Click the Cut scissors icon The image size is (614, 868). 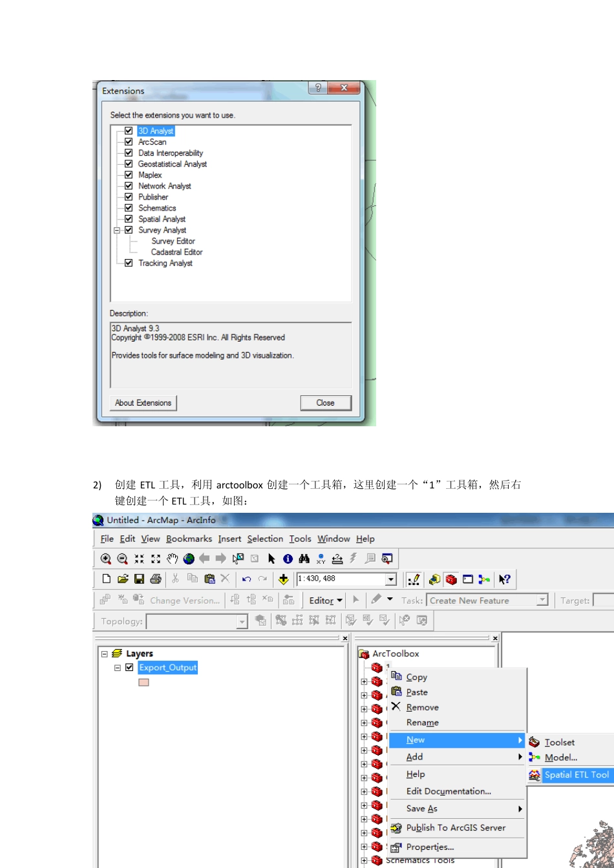[x=175, y=579]
